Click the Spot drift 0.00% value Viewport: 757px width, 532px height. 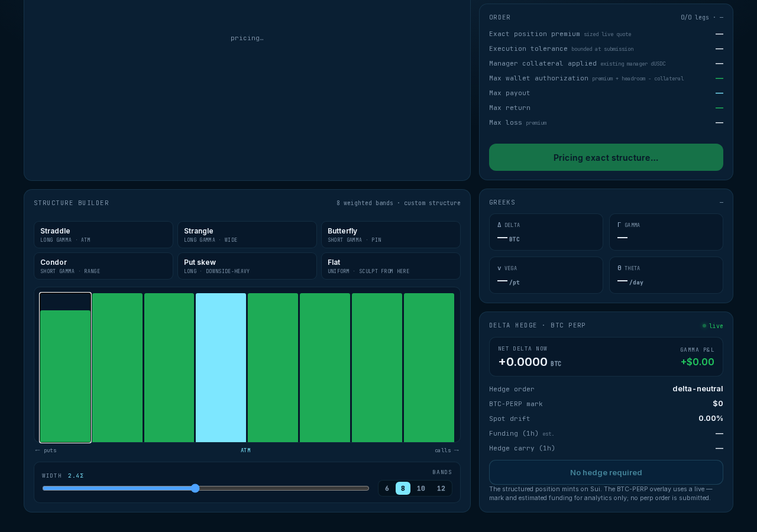[711, 419]
